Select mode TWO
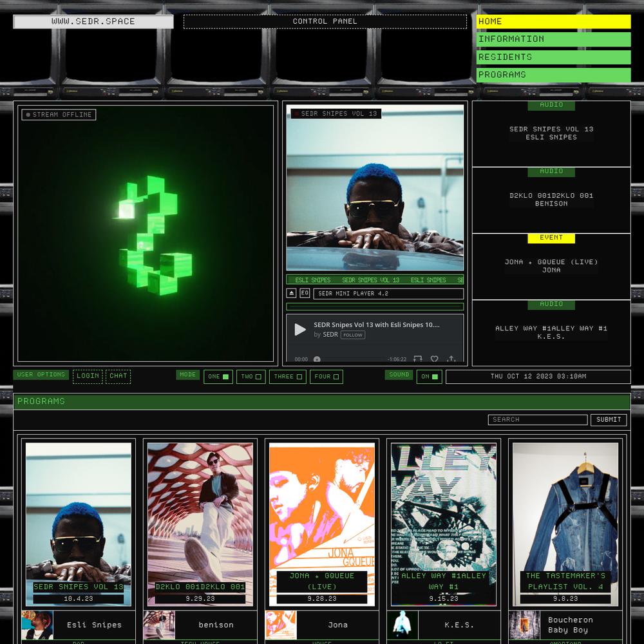 click(251, 377)
